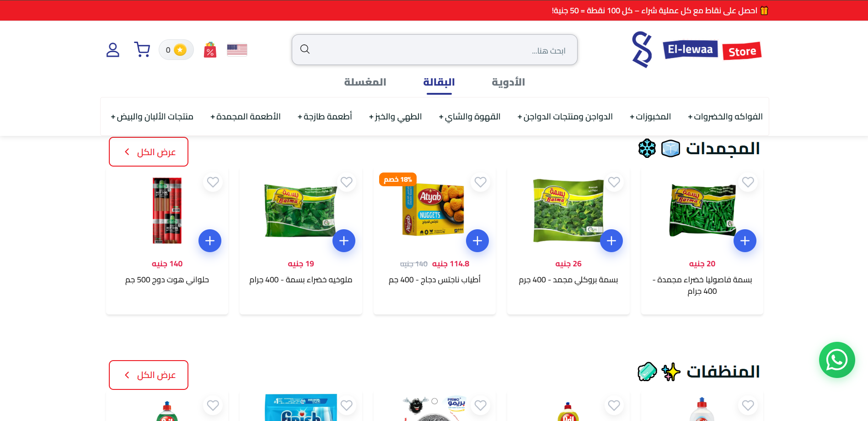Open the shopping cart
The image size is (868, 421).
point(142,50)
